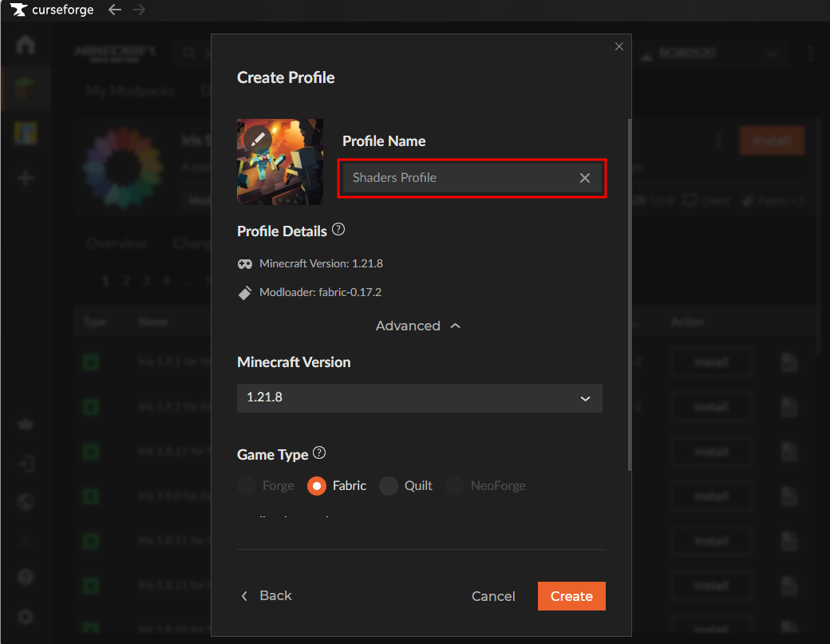The image size is (830, 644).
Task: Show the Game Type help tooltip
Action: (319, 453)
